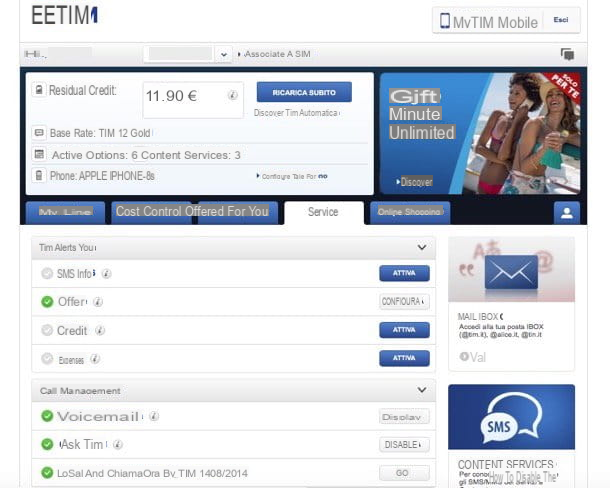The height and width of the screenshot is (488, 610).
Task: Click the Vai arrow icon under Mail IBOX
Action: 464,356
